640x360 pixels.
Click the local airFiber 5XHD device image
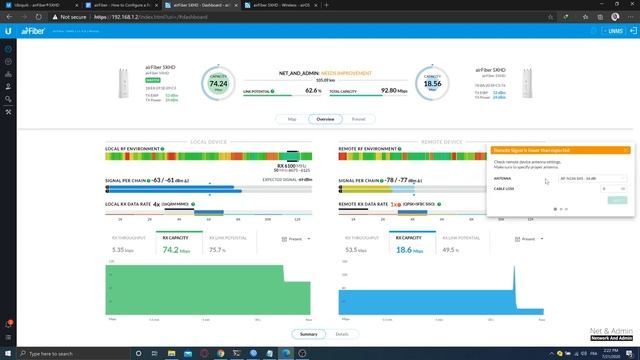pyautogui.click(x=124, y=83)
